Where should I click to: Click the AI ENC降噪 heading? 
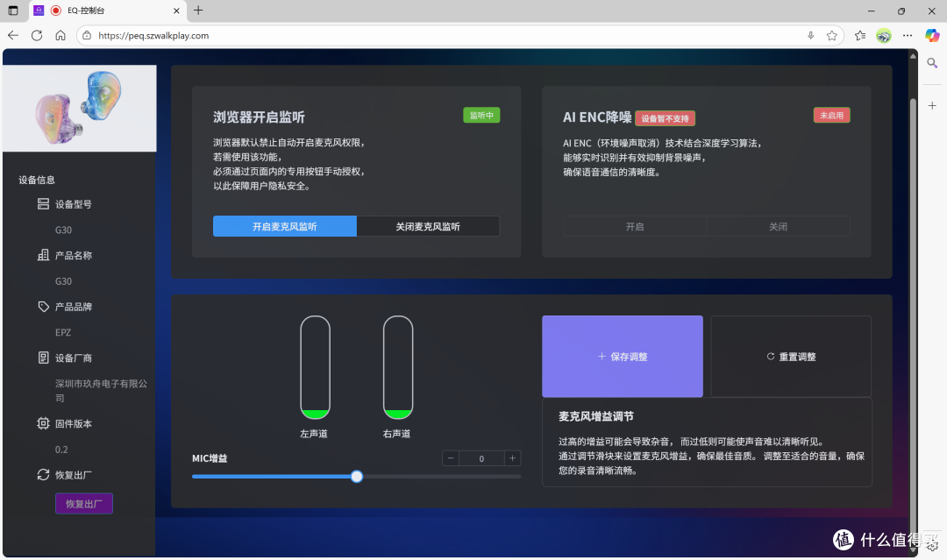click(597, 117)
